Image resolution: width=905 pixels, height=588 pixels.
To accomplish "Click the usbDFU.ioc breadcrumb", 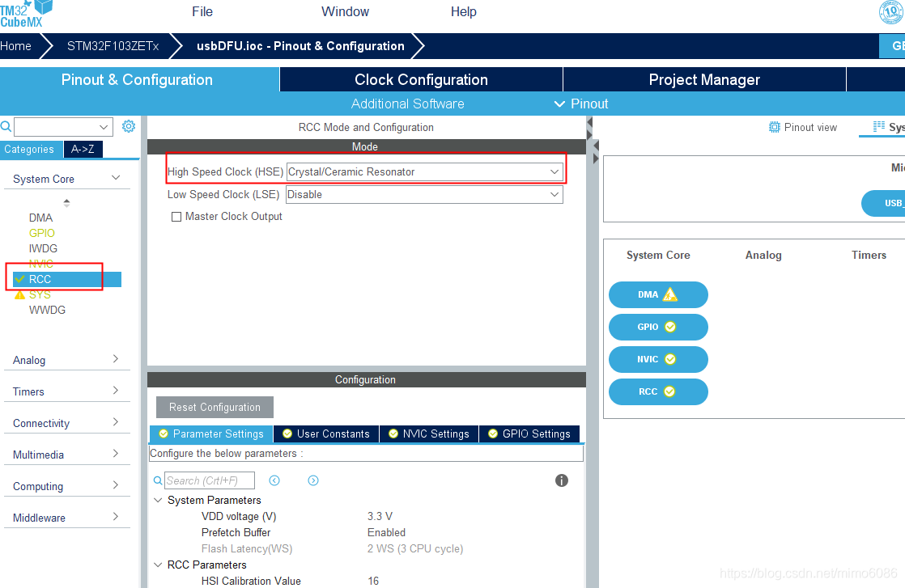I will click(300, 46).
